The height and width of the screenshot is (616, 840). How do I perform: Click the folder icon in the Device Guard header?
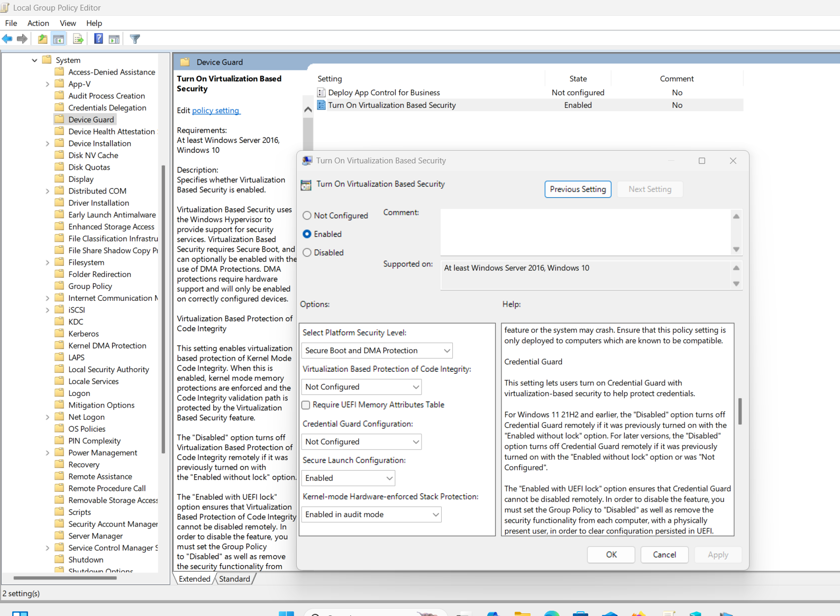(185, 62)
